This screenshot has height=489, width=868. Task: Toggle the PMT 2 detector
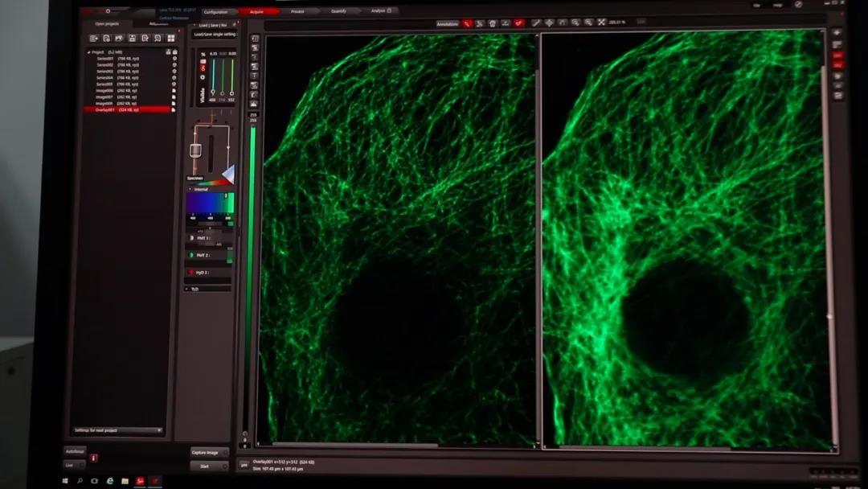coord(190,255)
